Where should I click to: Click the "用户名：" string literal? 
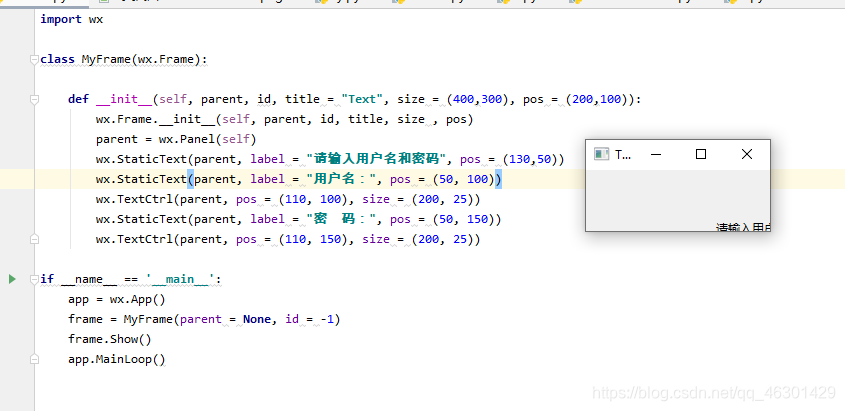coord(344,179)
